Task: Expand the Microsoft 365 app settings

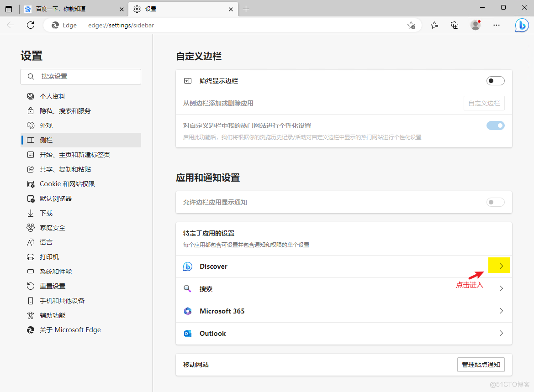Action: coord(501,311)
